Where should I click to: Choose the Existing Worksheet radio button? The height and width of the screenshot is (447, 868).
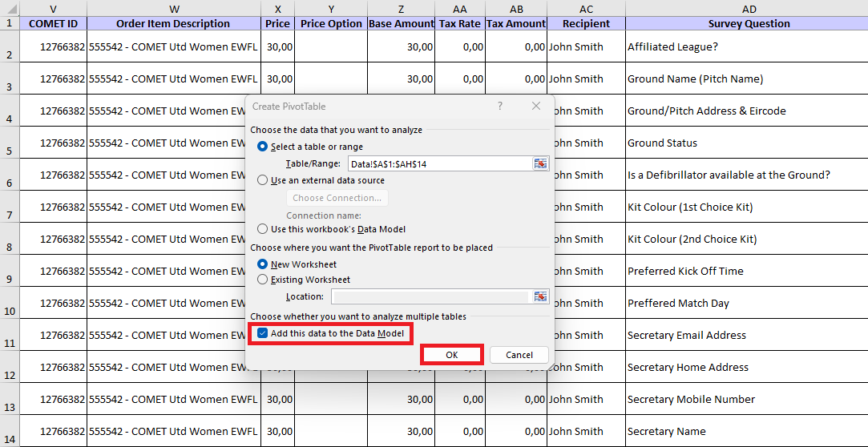coord(263,280)
